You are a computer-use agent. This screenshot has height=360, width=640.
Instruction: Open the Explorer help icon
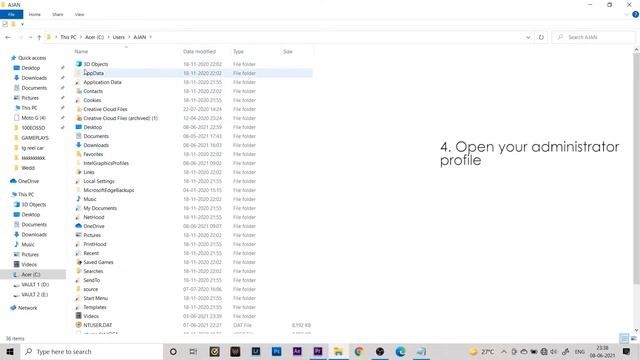636,14
